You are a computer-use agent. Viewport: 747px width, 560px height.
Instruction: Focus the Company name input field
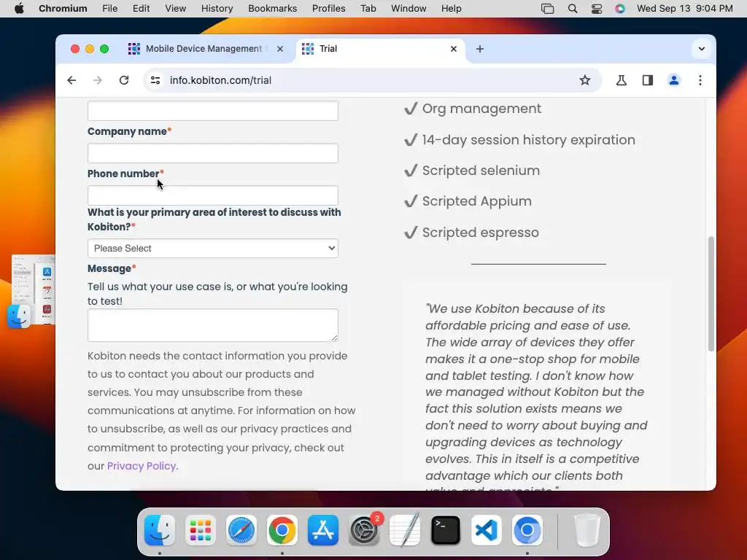coord(213,153)
